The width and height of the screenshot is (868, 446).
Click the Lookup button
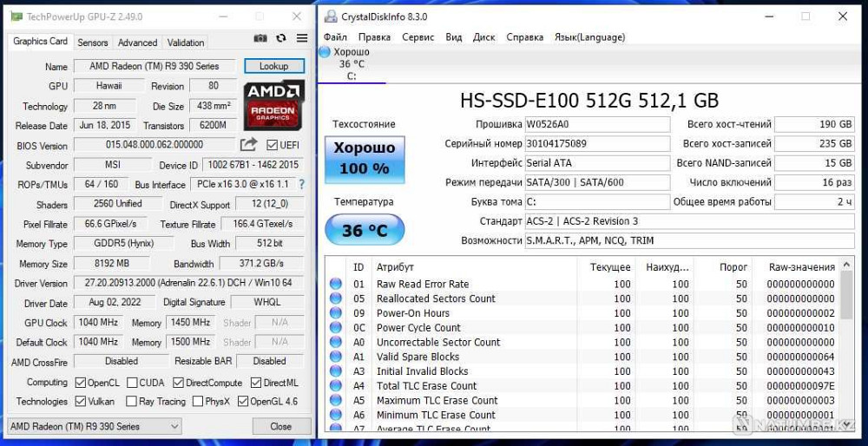click(x=274, y=66)
